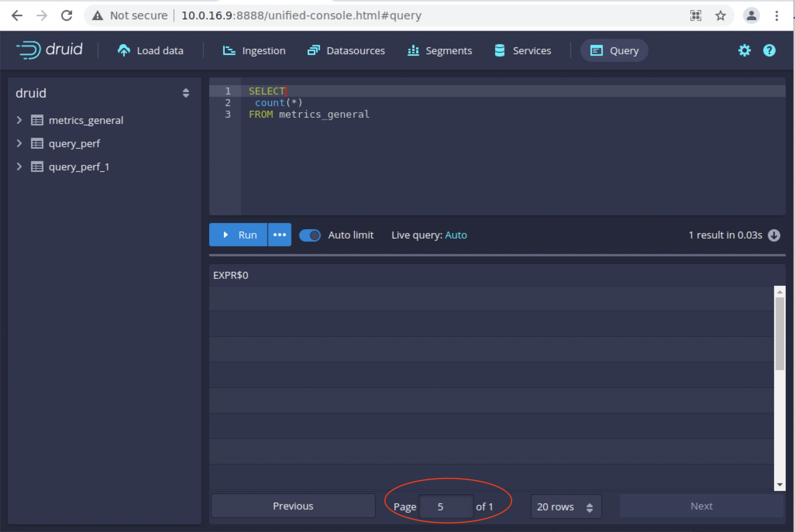Run the SQL query
795x532 pixels.
point(238,235)
